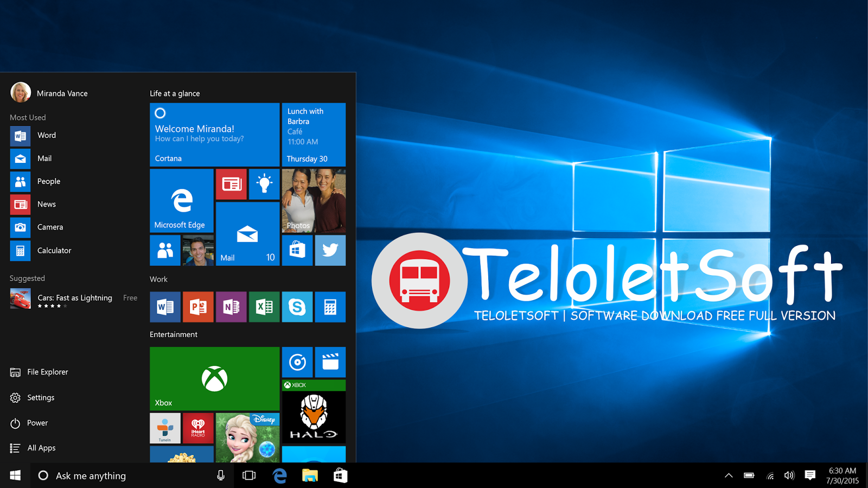
Task: Open the Power options
Action: [29, 423]
